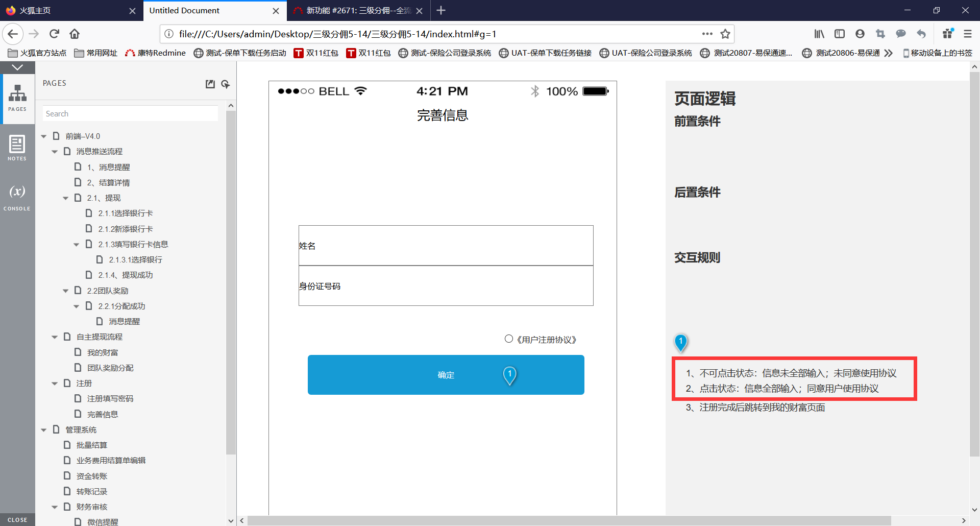Click the get-links icon in Pages header

pos(226,84)
